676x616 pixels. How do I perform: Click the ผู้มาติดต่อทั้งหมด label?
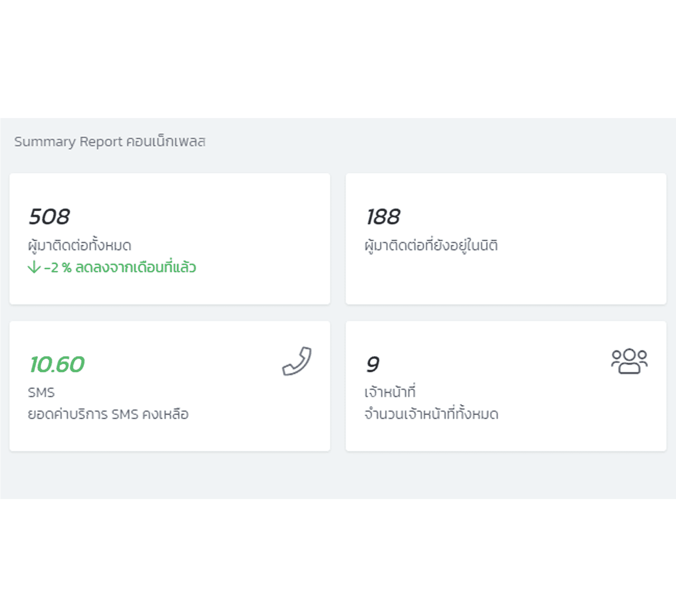click(x=80, y=245)
